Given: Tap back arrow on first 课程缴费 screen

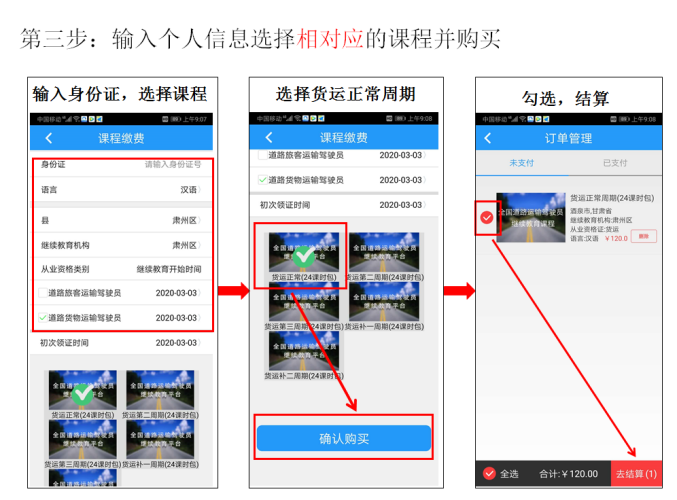Looking at the screenshot, I should [x=49, y=138].
